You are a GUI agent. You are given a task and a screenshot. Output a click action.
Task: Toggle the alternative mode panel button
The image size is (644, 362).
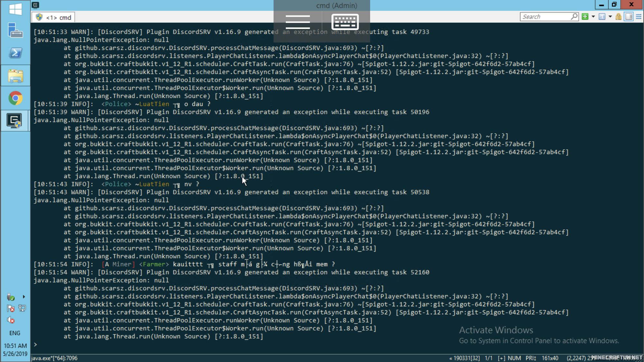(629, 17)
